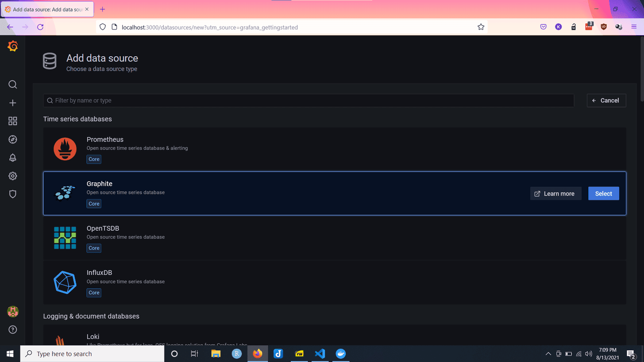Open the Configuration gear icon

coord(13,176)
